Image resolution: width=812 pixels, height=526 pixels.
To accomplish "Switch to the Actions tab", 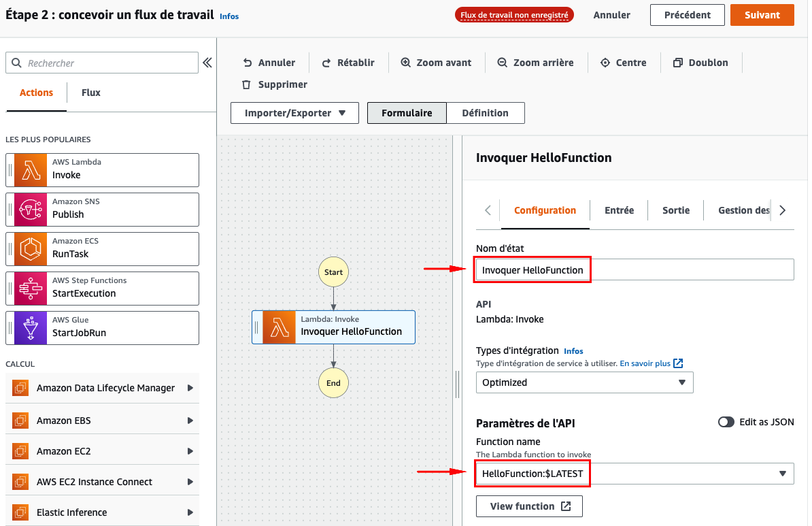I will (x=36, y=93).
